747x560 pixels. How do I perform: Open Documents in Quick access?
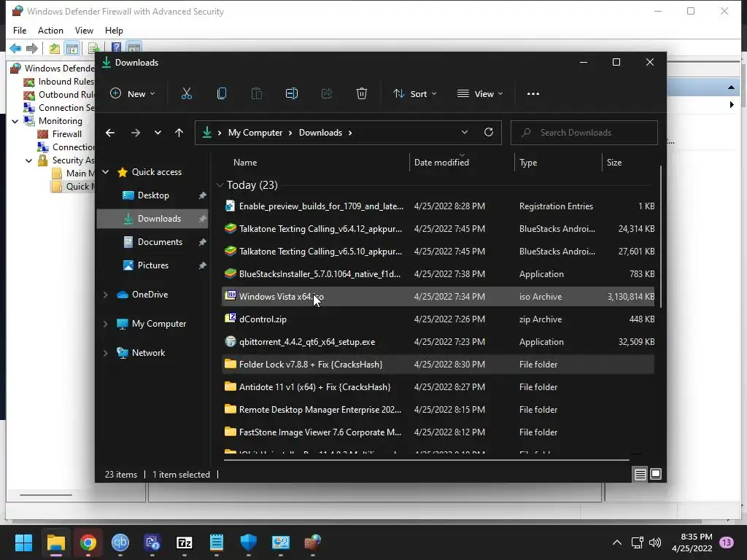[x=152, y=242]
